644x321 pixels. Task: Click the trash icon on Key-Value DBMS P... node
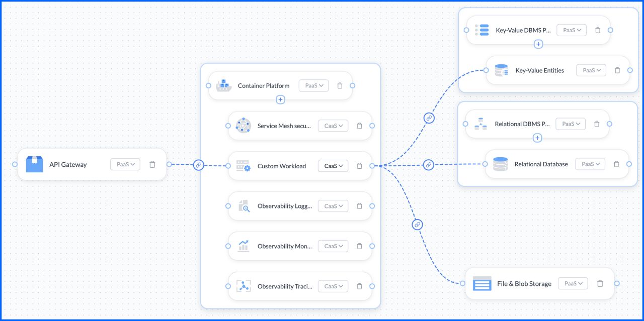[x=598, y=30]
